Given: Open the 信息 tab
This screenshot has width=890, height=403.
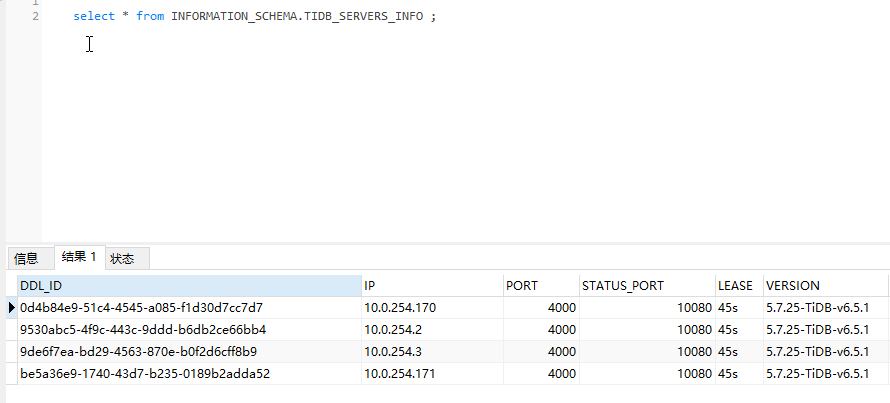Looking at the screenshot, I should [26, 258].
